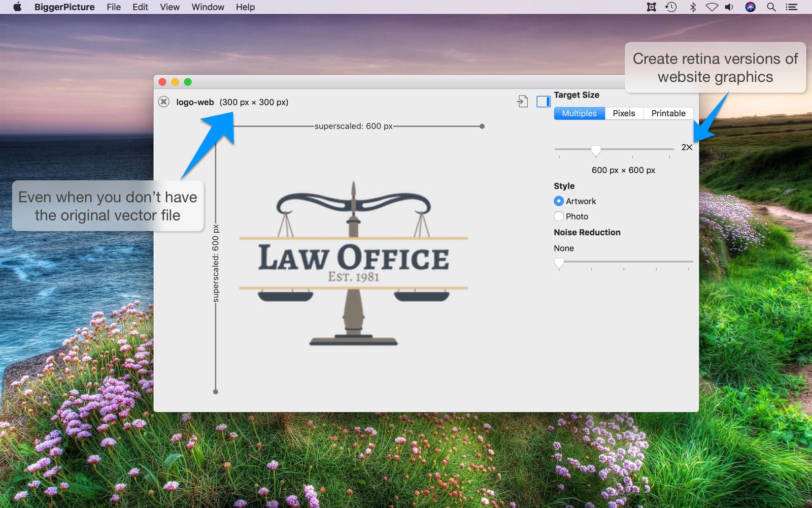Image resolution: width=812 pixels, height=508 pixels.
Task: Remove the logo-web image with the X icon
Action: tap(163, 102)
